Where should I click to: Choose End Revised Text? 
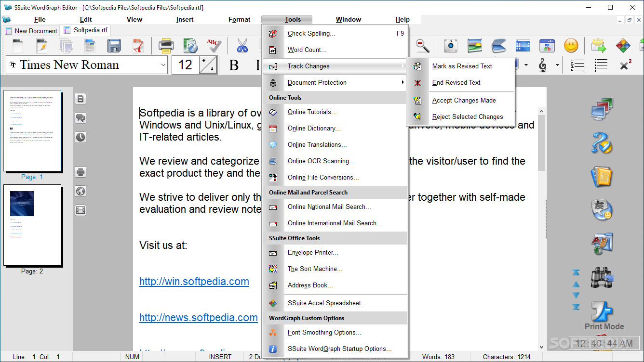461,82
